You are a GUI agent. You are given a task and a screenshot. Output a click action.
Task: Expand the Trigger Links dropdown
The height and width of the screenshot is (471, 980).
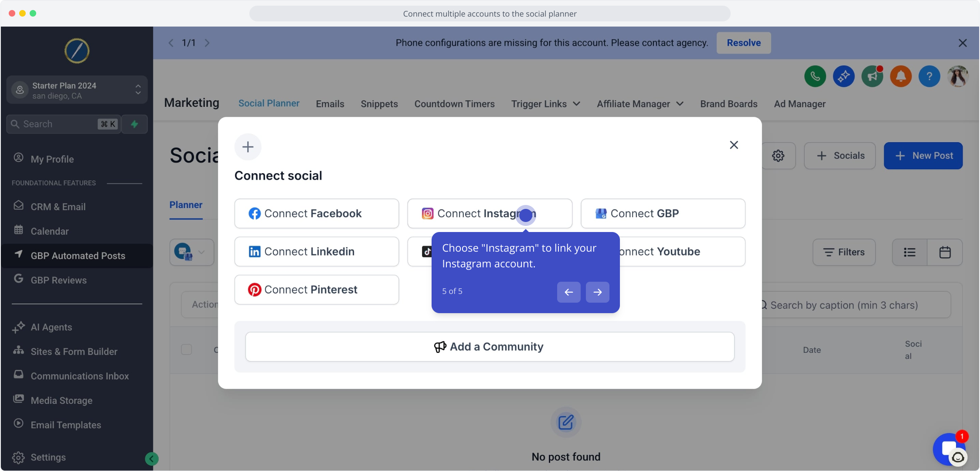pos(546,104)
